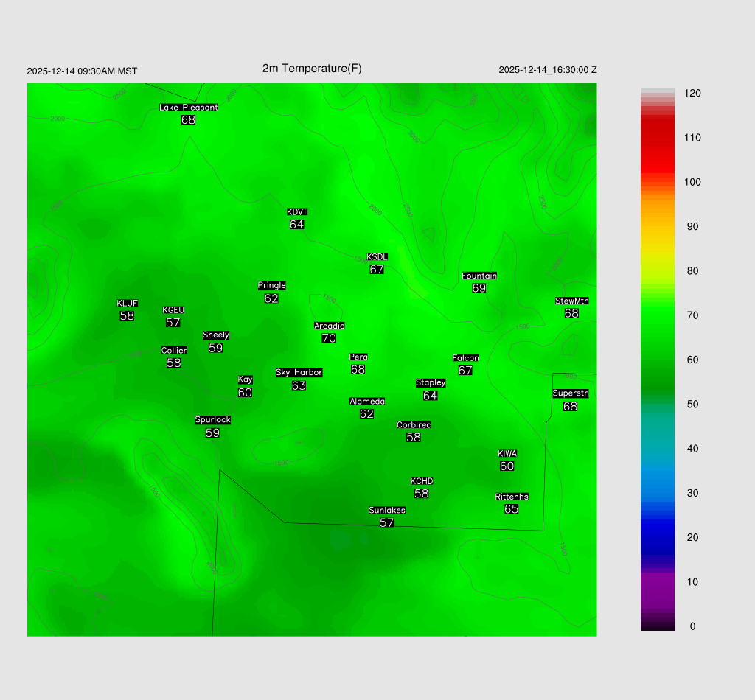This screenshot has width=755, height=700.
Task: Click the 2m Temperature(F) chart title
Action: [312, 69]
